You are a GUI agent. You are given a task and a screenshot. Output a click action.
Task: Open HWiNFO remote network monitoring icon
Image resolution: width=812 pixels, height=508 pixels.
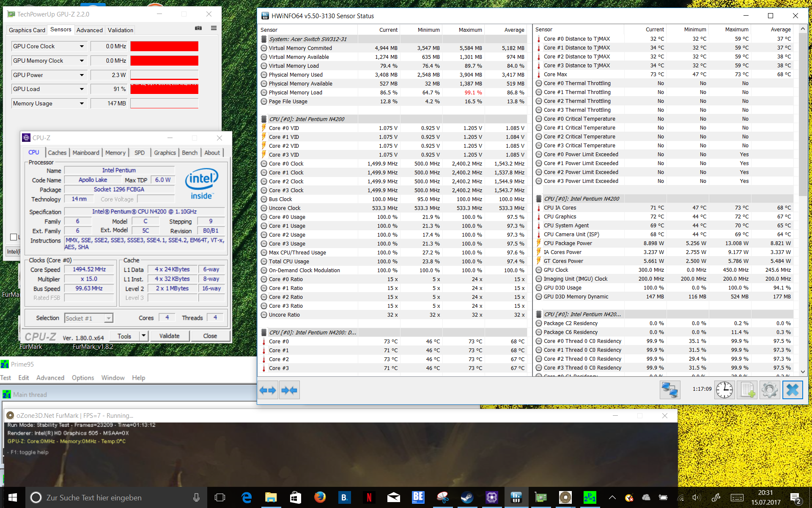click(x=670, y=390)
